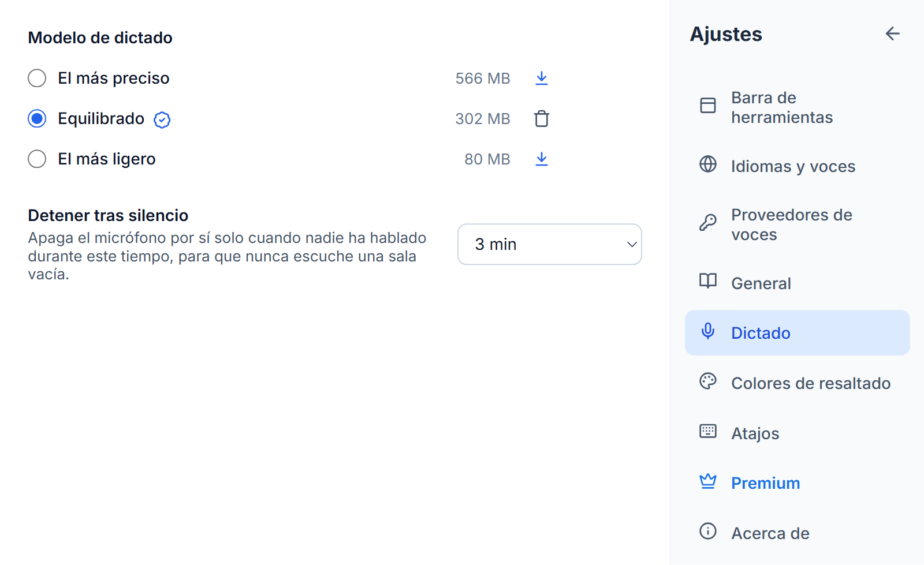Open the Acerca de section
924x565 pixels.
[x=798, y=533]
